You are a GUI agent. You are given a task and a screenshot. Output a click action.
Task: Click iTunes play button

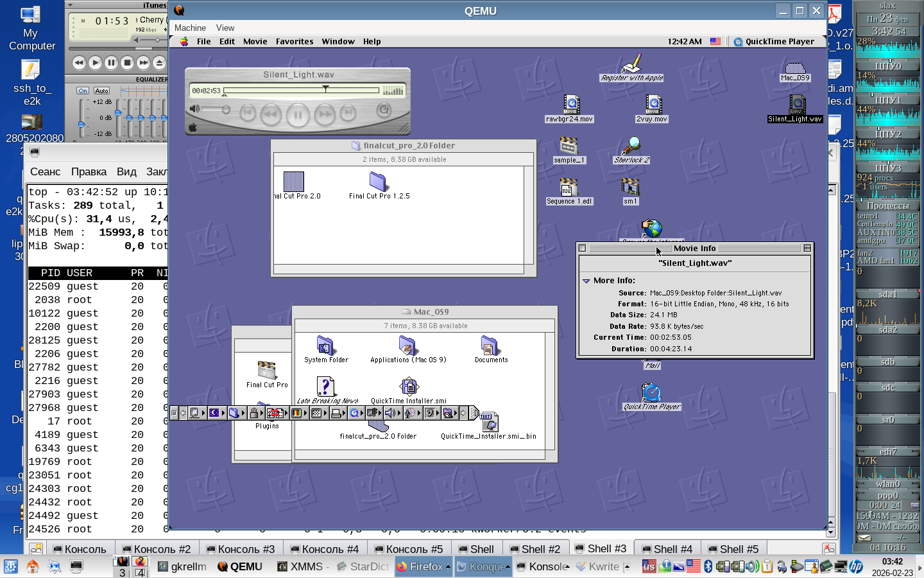pos(95,62)
